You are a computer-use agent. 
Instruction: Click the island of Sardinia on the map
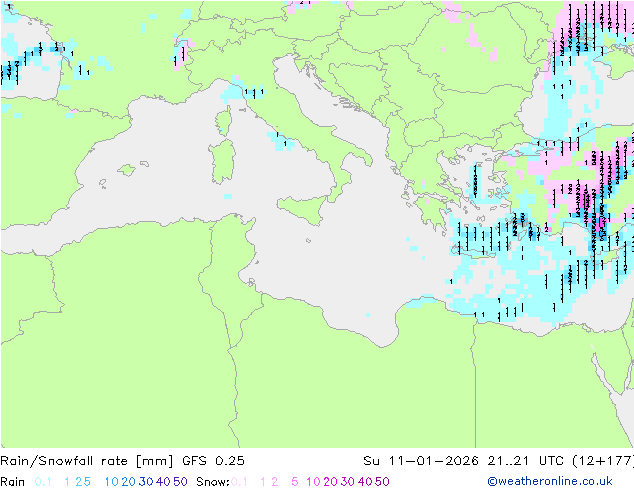223,162
